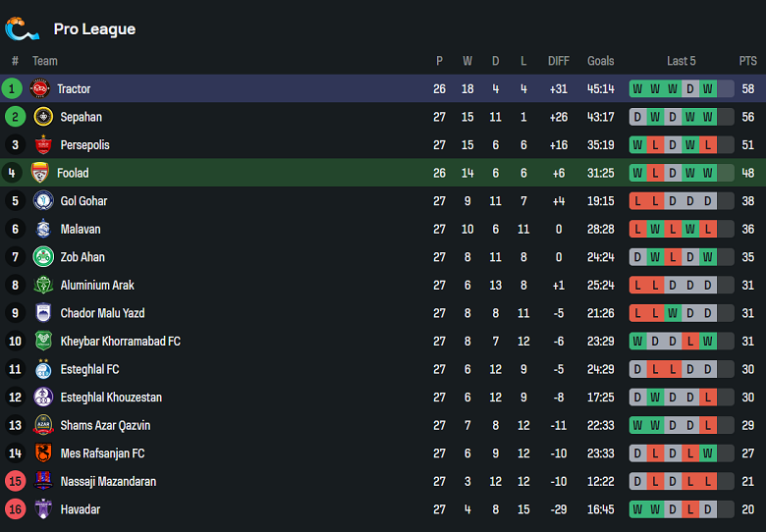The width and height of the screenshot is (766, 532).
Task: Sort table by PTS column header
Action: (x=748, y=61)
